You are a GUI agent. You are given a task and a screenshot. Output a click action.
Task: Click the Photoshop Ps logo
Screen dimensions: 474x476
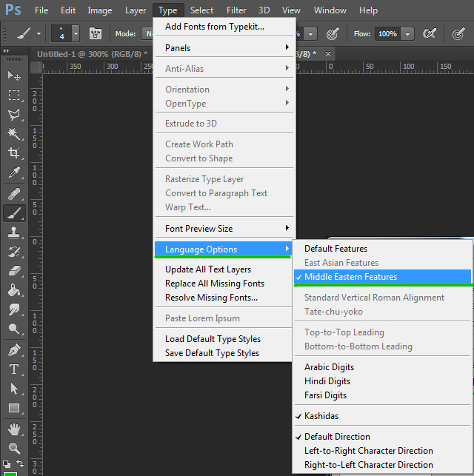13,10
